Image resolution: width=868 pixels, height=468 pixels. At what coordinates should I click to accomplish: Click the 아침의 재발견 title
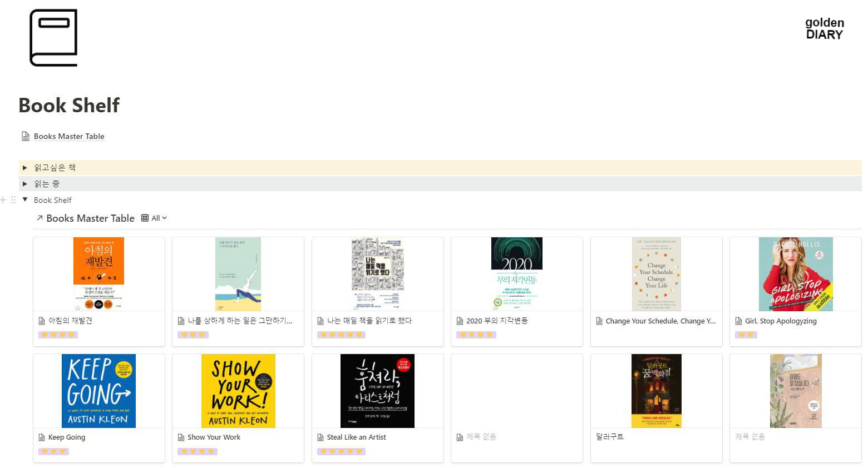click(71, 321)
